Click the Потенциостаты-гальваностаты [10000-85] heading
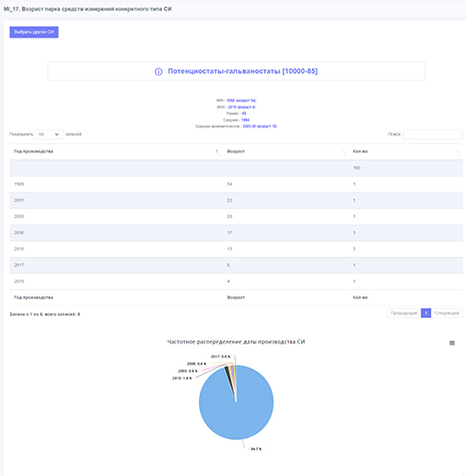The height and width of the screenshot is (476, 466). click(x=243, y=71)
